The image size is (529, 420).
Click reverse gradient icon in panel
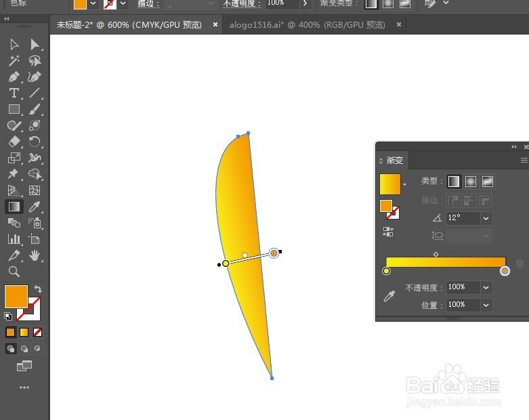click(388, 232)
